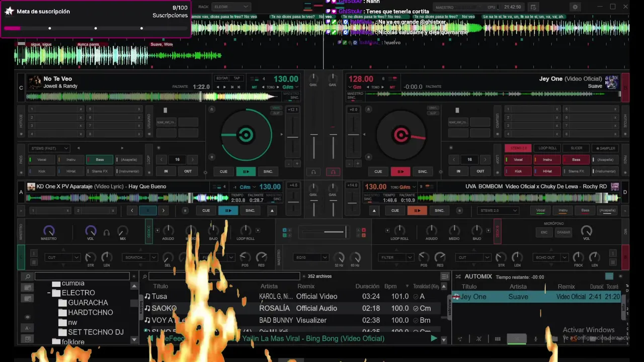
Task: Double deck B loop length arrow
Action: [485, 159]
